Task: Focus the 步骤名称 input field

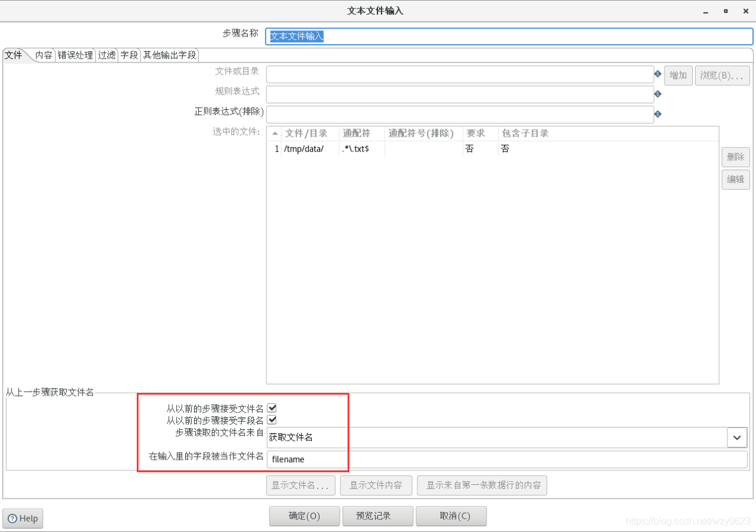Action: pos(509,36)
